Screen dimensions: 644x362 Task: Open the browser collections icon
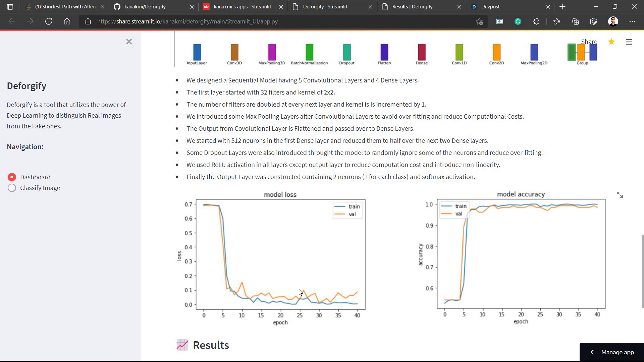point(575,21)
